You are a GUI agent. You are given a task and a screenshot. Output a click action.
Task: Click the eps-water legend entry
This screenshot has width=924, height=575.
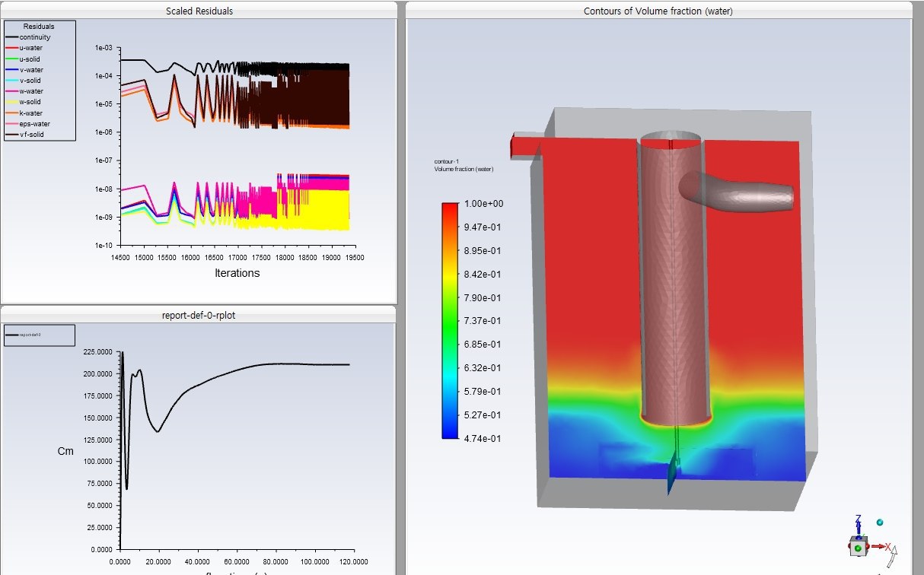point(35,123)
